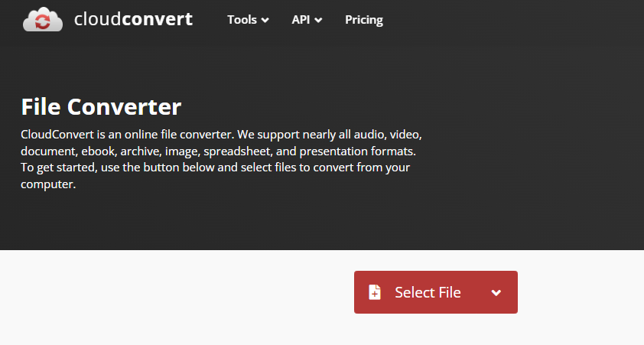Click the red sync arrows inside cloud logo
Viewport: 644px width, 345px height.
[43, 21]
